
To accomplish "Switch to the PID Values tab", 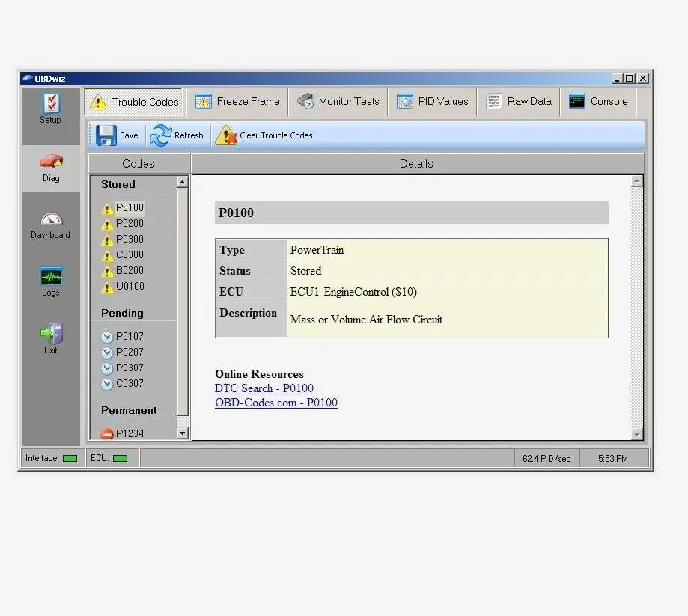I will point(433,101).
